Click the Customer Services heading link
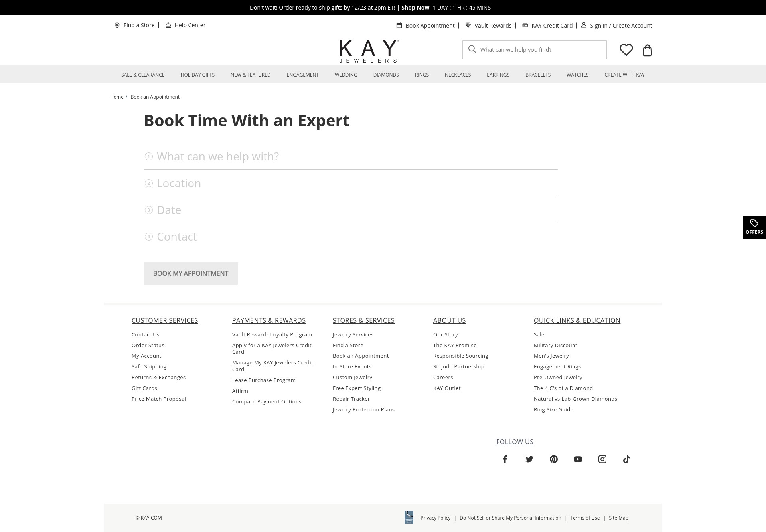The height and width of the screenshot is (532, 766). (x=165, y=320)
